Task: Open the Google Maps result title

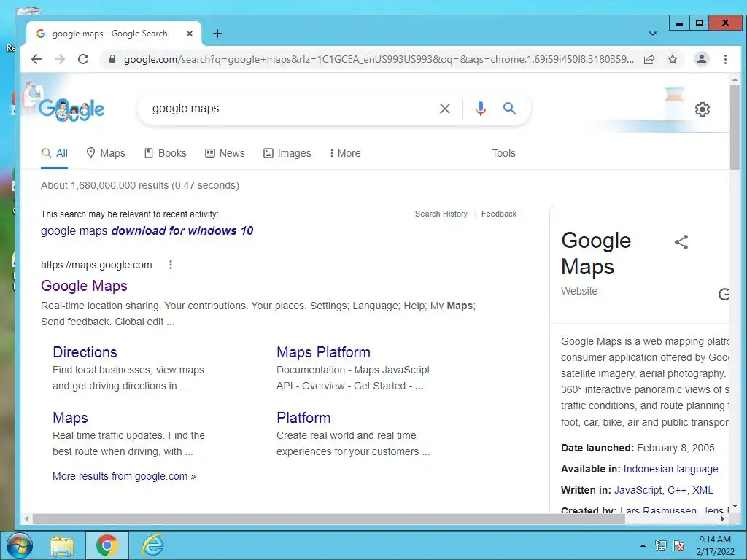Action: tap(84, 286)
